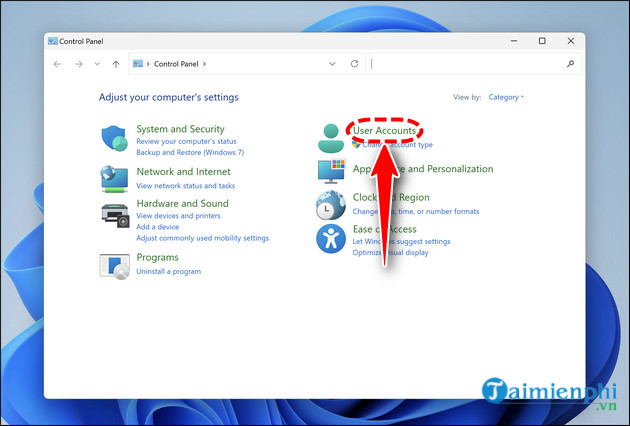The height and width of the screenshot is (426, 630).
Task: Open Backup and Restore (Windows 7)
Action: 190,152
